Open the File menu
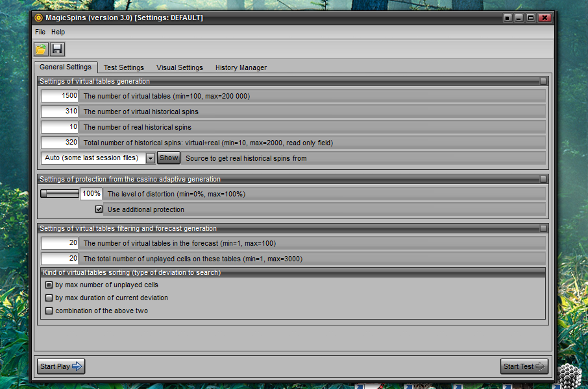 [x=40, y=32]
